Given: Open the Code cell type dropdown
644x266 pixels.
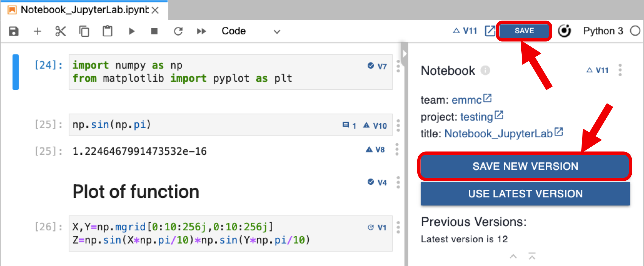Looking at the screenshot, I should point(251,31).
